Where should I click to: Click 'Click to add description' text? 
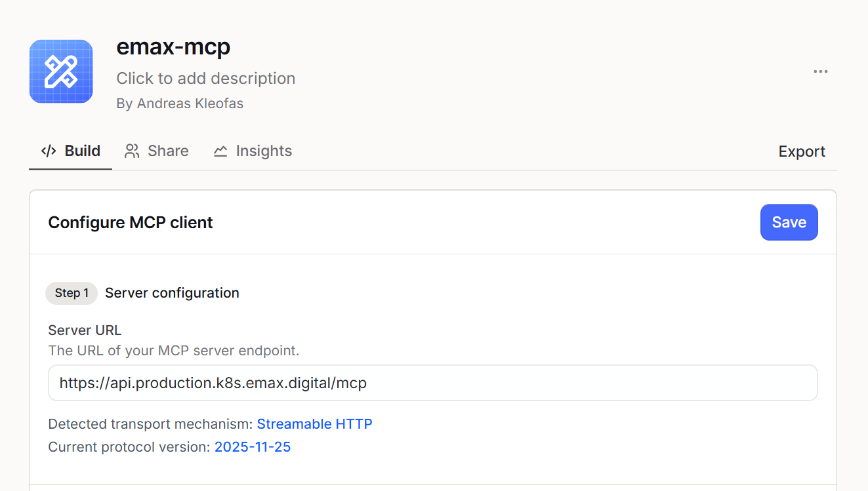click(x=206, y=79)
